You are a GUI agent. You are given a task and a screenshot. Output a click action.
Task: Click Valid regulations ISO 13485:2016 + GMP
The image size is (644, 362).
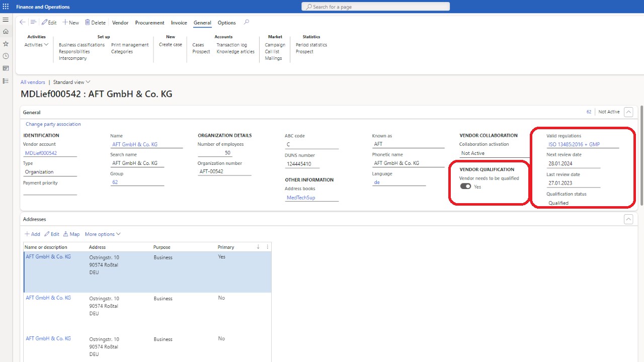(583, 144)
